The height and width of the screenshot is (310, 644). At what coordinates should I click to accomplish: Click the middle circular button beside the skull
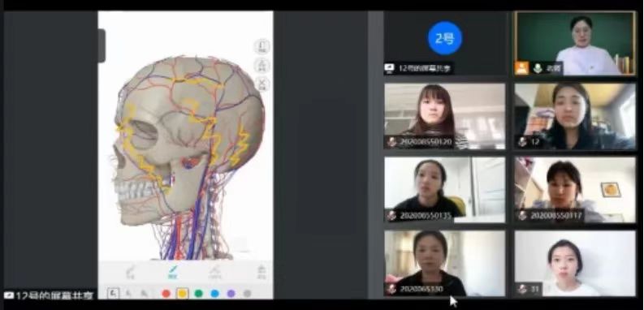[262, 65]
